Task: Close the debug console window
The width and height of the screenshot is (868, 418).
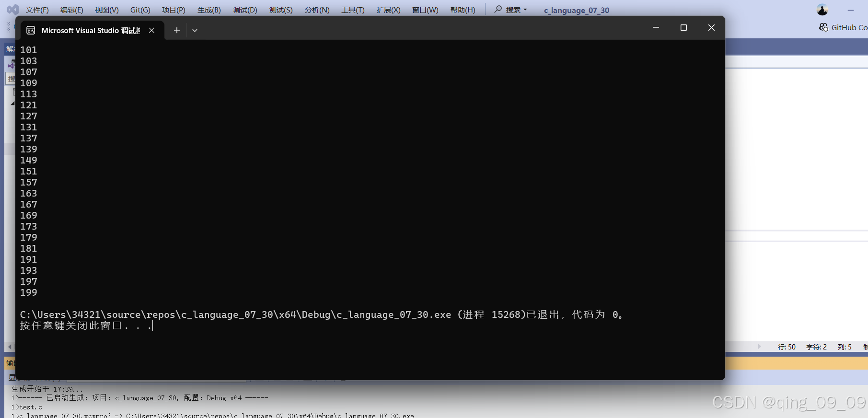Action: [x=711, y=28]
